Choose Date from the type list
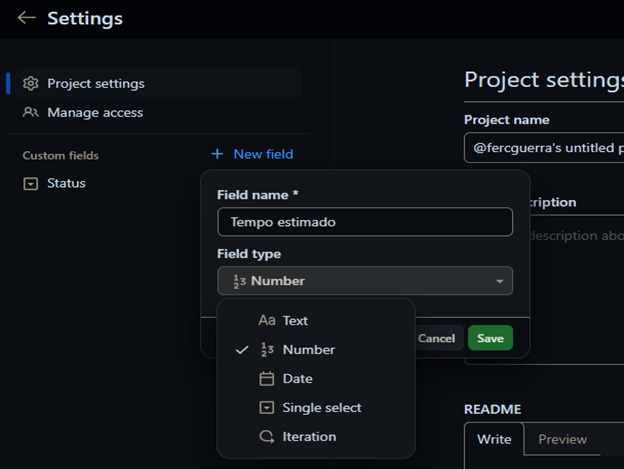This screenshot has width=624, height=469. tap(297, 379)
